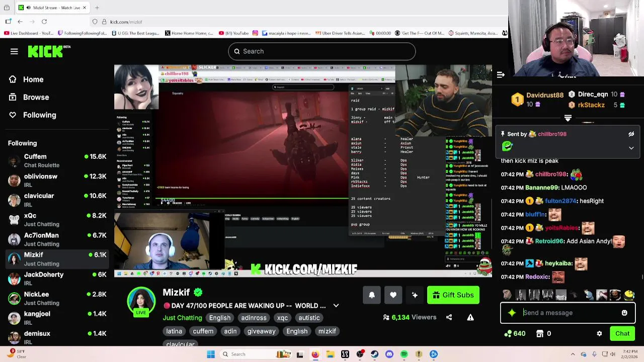
Task: Open a new browser tab
Action: pos(97,8)
